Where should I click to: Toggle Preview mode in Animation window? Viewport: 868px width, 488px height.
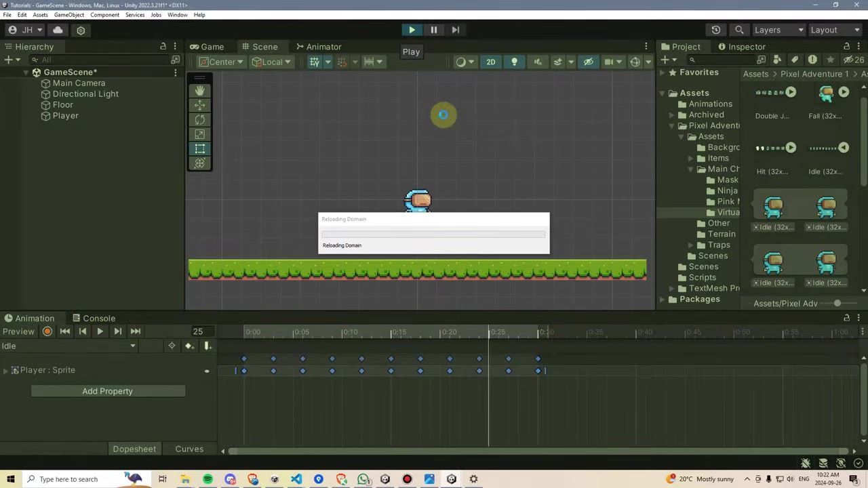coord(18,331)
